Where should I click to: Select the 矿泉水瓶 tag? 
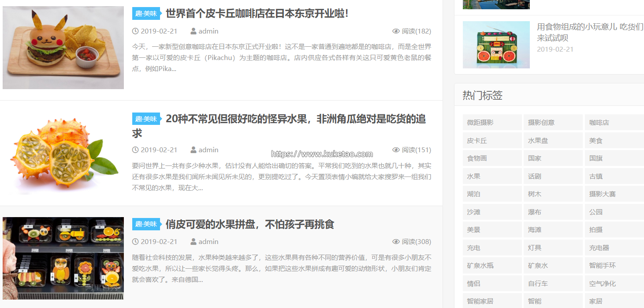[x=492, y=266]
